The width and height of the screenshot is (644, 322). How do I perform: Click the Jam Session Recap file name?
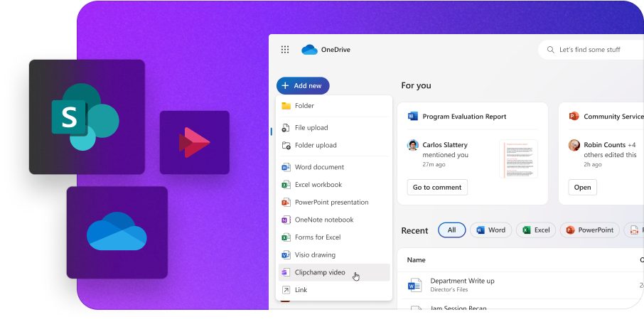pyautogui.click(x=458, y=308)
